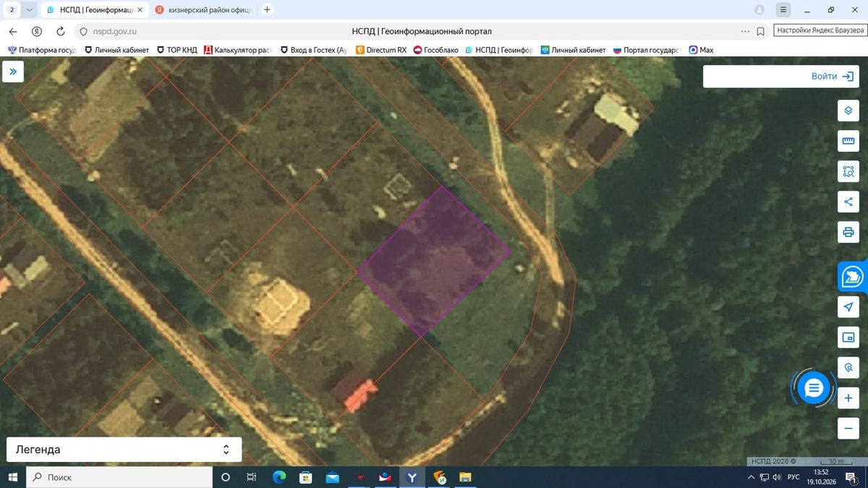Open the Windows Start menu

point(12,477)
